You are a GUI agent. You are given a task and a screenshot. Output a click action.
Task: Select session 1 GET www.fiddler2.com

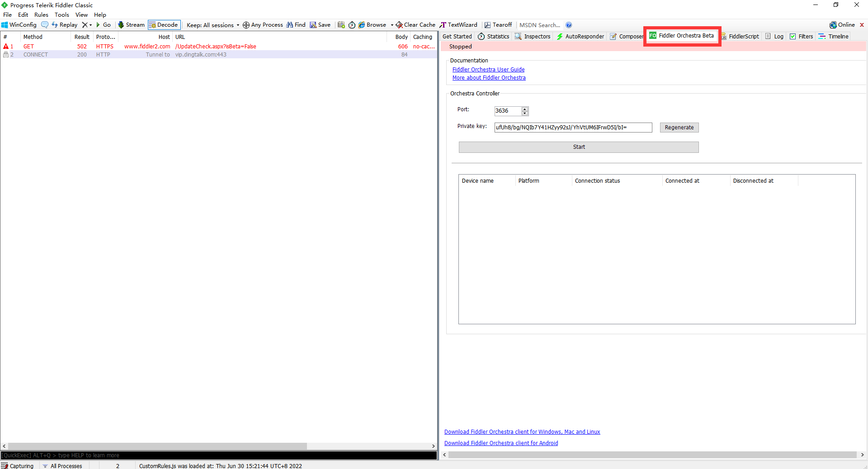pyautogui.click(x=219, y=47)
